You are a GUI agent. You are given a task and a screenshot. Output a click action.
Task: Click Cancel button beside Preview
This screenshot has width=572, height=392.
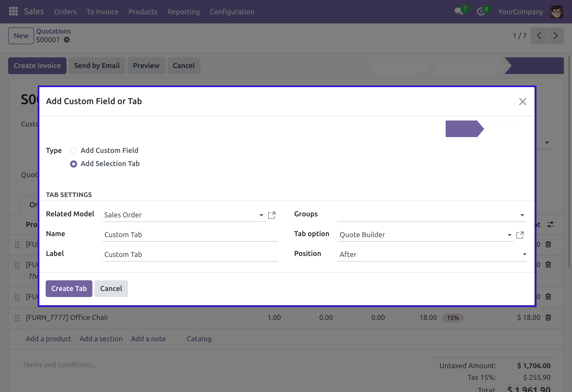click(184, 66)
